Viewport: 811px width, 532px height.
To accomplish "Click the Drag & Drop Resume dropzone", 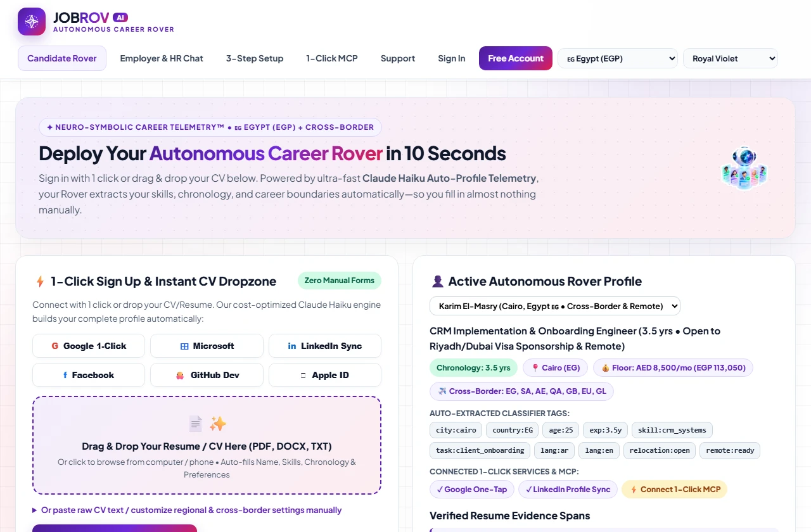I will click(207, 445).
